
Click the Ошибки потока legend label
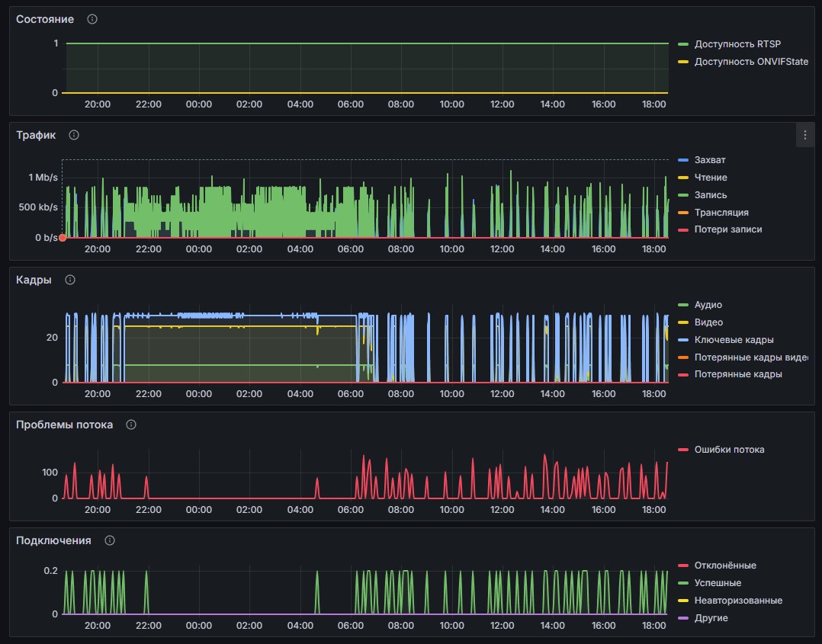click(x=729, y=450)
